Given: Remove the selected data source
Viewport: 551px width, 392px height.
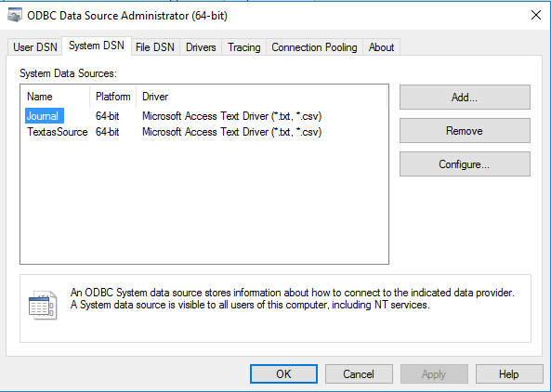Looking at the screenshot, I should point(465,131).
